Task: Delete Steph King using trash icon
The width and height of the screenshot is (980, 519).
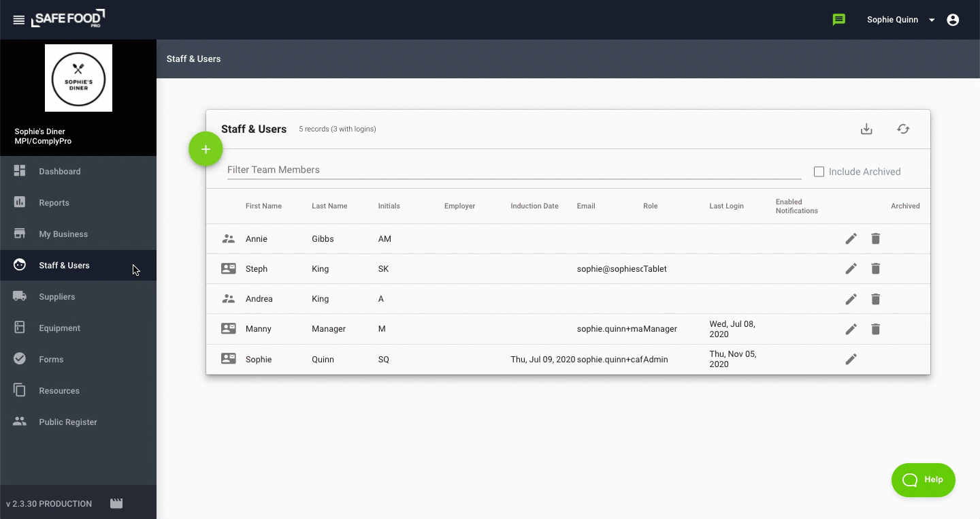Action: coord(876,268)
